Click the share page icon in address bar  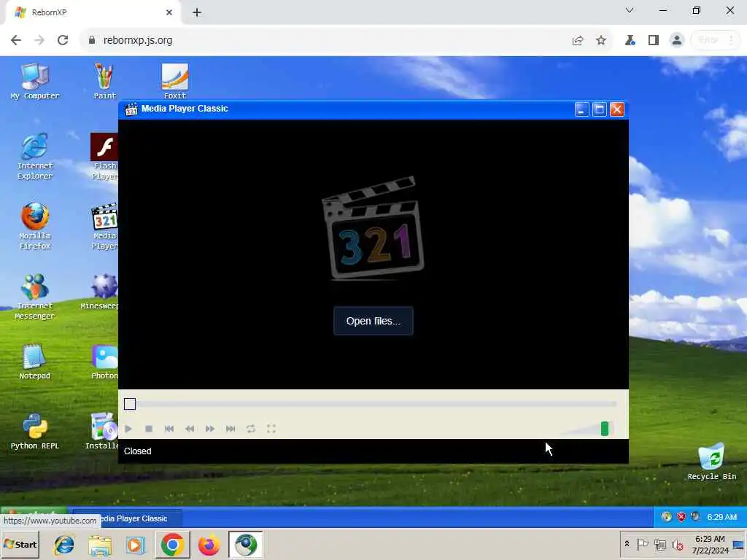tap(578, 41)
